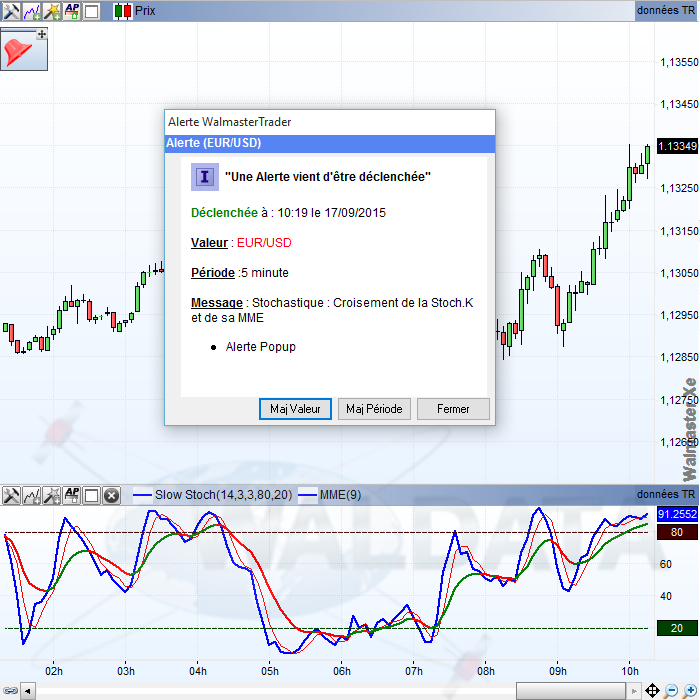Open wizard add tool in price panel
Image resolution: width=700 pixels, height=700 pixels.
click(x=52, y=11)
